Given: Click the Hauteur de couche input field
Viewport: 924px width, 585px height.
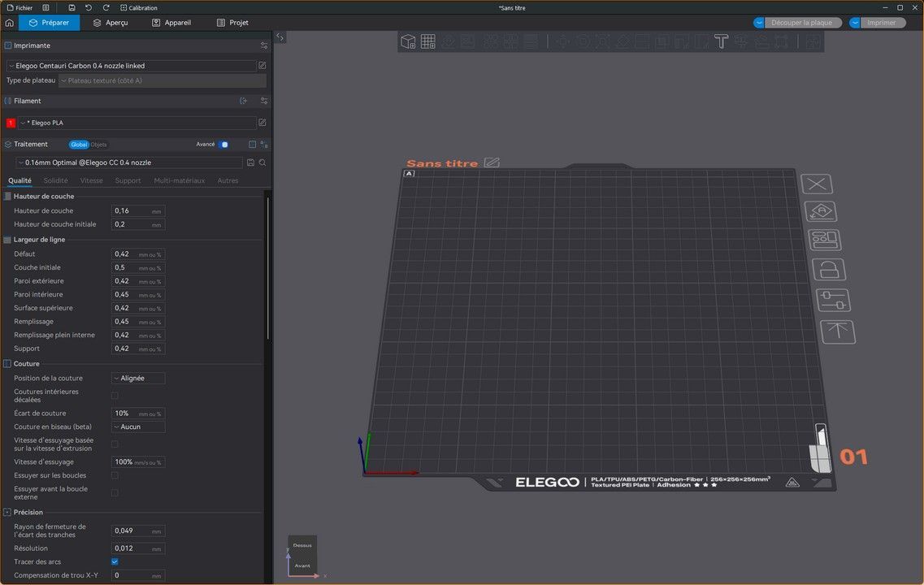Looking at the screenshot, I should (x=132, y=210).
